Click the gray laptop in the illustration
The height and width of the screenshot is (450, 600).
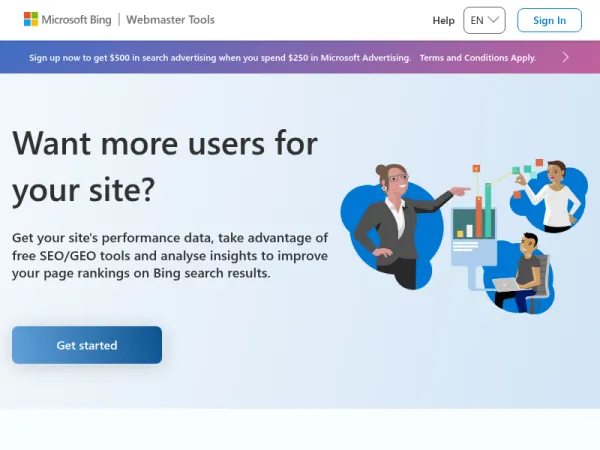click(505, 284)
